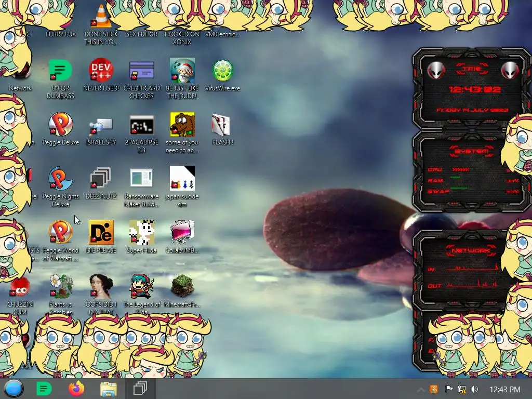Click the Start orb on taskbar
Viewport: 532px width, 399px height.
point(14,389)
